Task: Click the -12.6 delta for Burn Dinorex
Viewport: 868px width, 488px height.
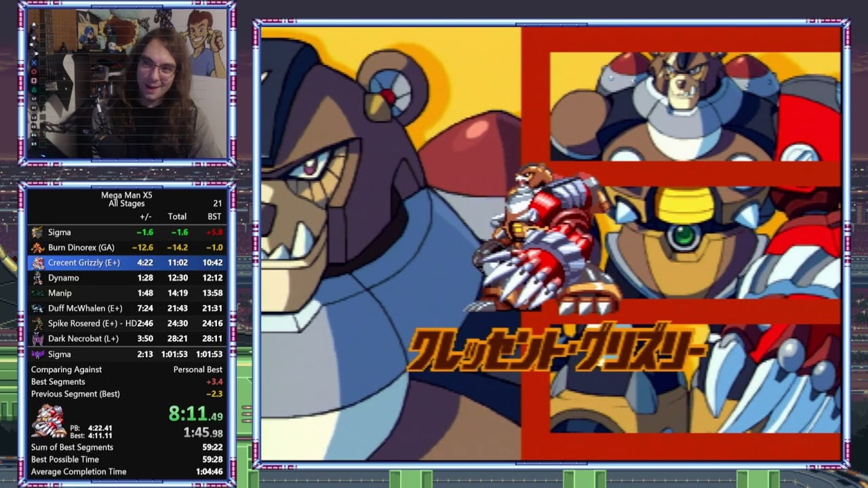Action: point(142,247)
